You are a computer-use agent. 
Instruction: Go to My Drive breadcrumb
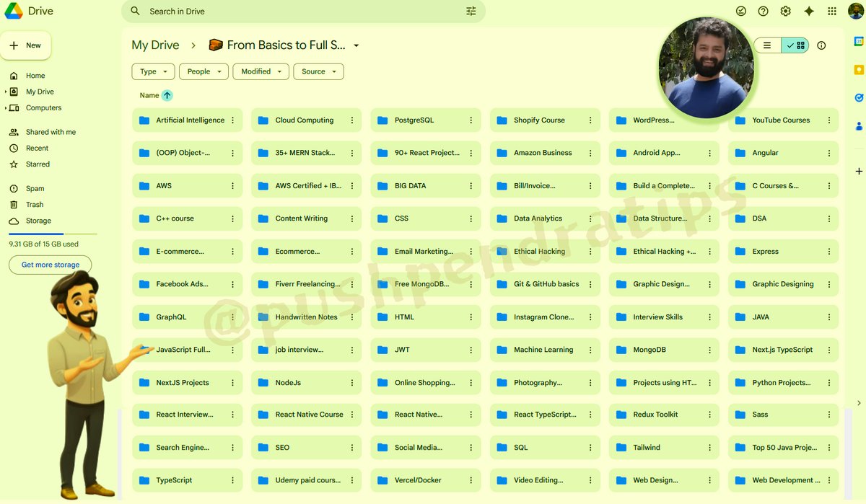pyautogui.click(x=155, y=45)
